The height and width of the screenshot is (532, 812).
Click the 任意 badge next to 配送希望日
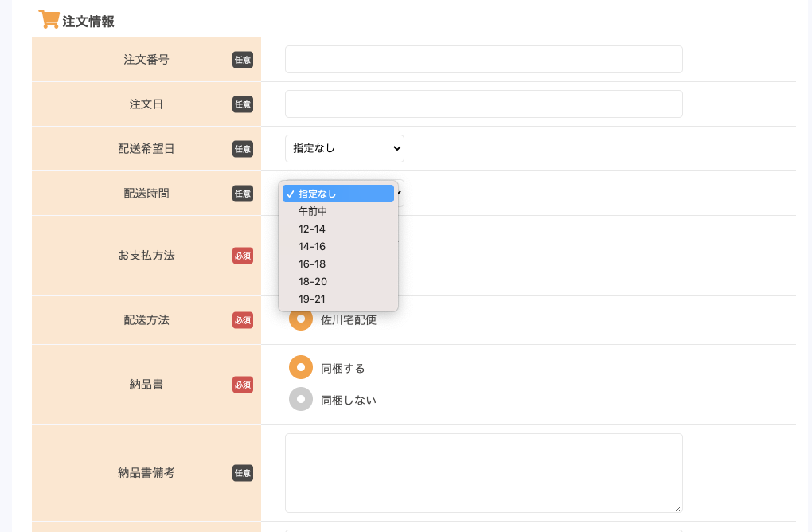click(243, 149)
